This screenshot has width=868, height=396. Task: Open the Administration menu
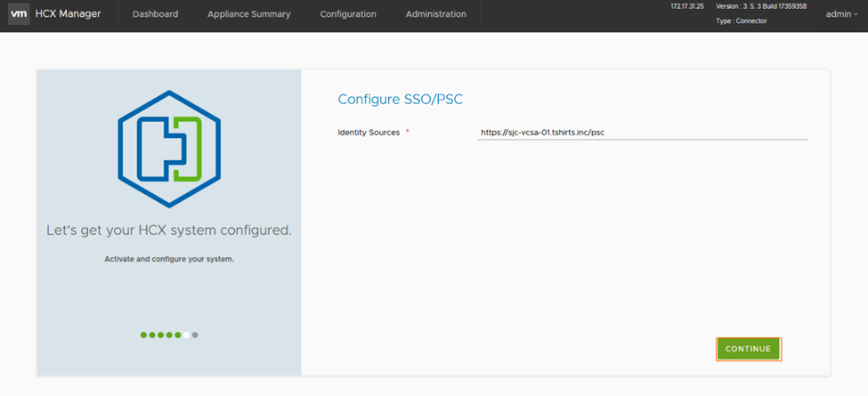coord(435,14)
